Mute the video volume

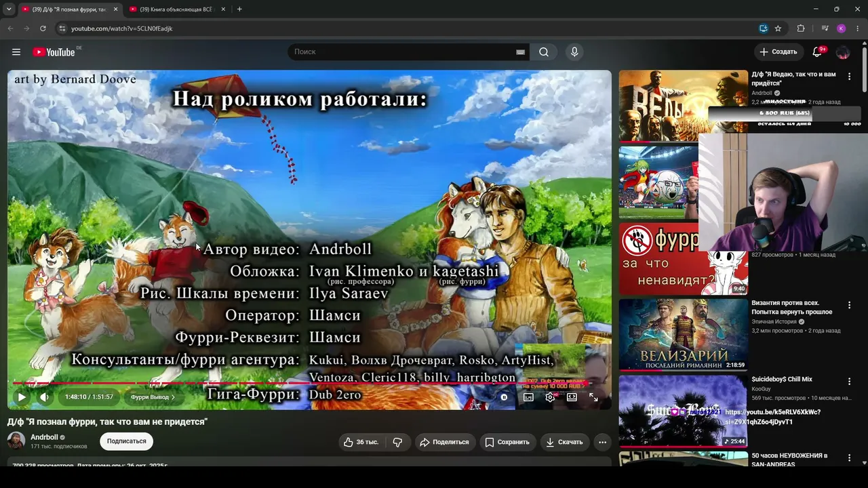point(44,397)
